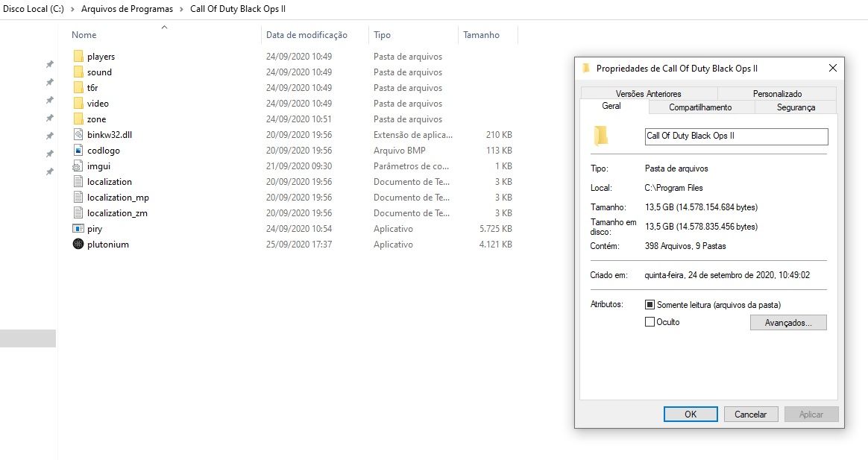The height and width of the screenshot is (460, 868).
Task: Click the localization document icon
Action: coord(78,182)
